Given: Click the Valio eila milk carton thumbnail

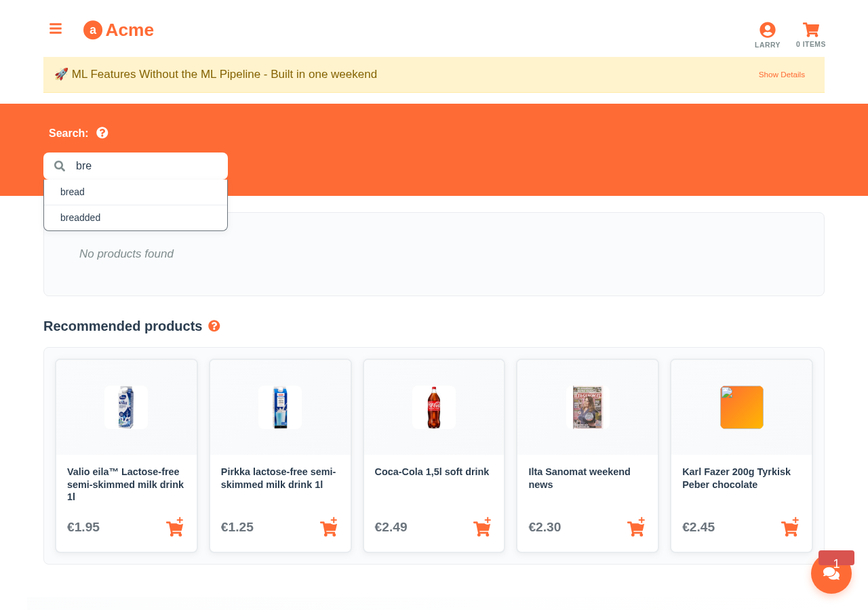Looking at the screenshot, I should pyautogui.click(x=126, y=407).
